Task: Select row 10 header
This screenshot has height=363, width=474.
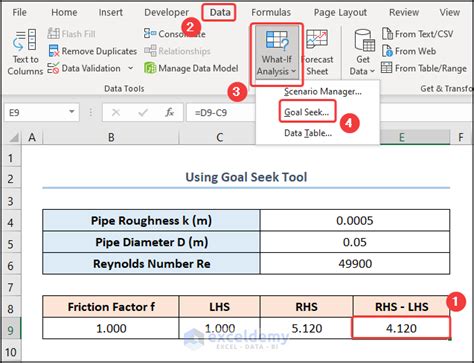Action: tap(11, 352)
